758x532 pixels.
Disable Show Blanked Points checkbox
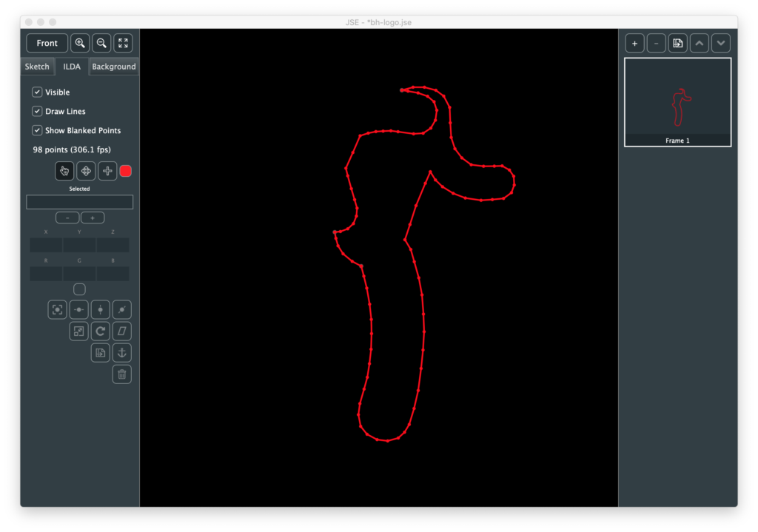click(37, 131)
